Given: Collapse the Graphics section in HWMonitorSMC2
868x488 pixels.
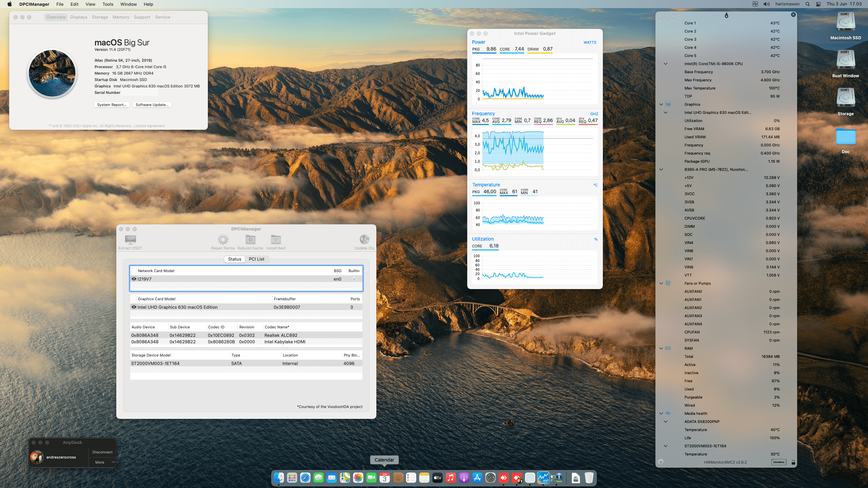Looking at the screenshot, I should coord(661,104).
